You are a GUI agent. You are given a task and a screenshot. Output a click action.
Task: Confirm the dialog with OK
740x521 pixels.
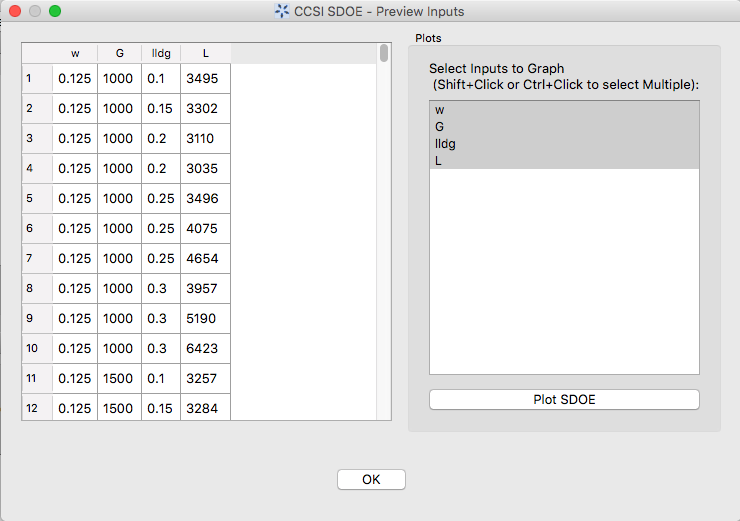pos(371,479)
